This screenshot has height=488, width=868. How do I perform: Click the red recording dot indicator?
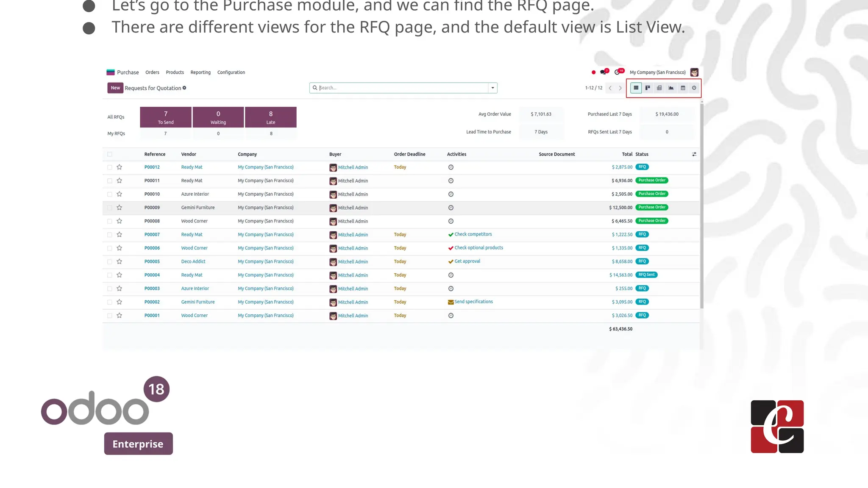[x=593, y=72]
